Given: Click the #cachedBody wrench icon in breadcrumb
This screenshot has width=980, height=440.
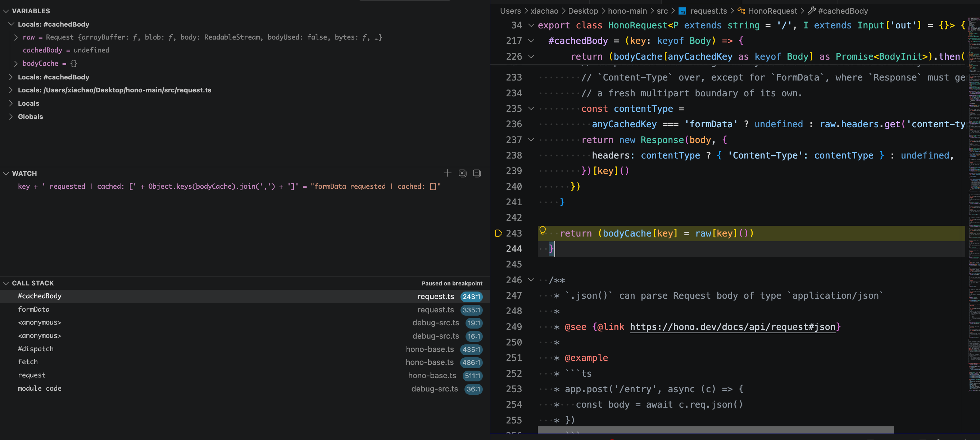Looking at the screenshot, I should click(x=812, y=11).
